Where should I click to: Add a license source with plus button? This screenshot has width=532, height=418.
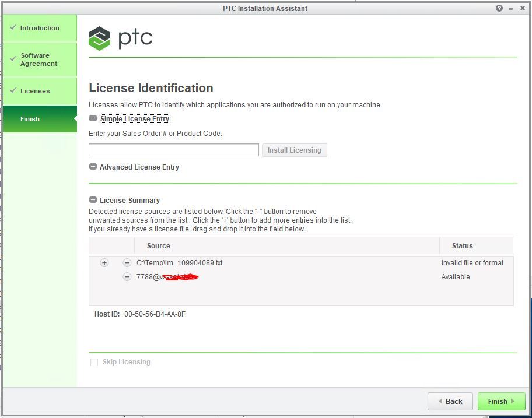(x=104, y=263)
